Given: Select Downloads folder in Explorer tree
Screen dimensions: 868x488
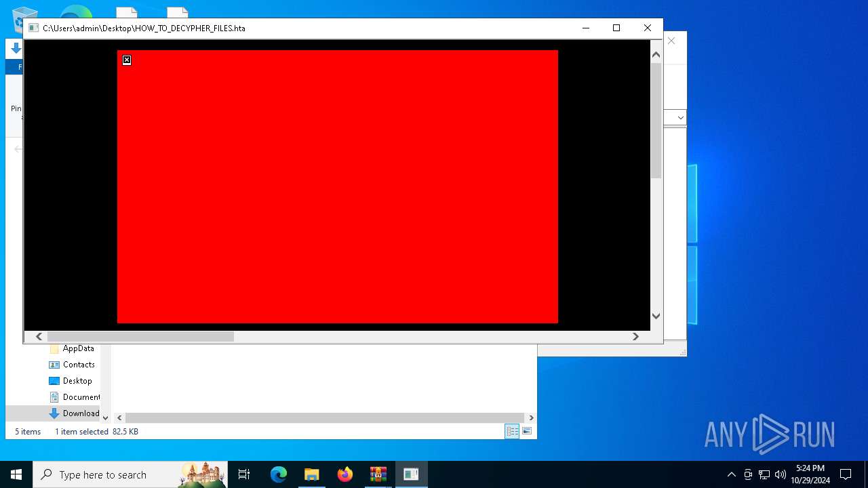Looking at the screenshot, I should [x=81, y=413].
